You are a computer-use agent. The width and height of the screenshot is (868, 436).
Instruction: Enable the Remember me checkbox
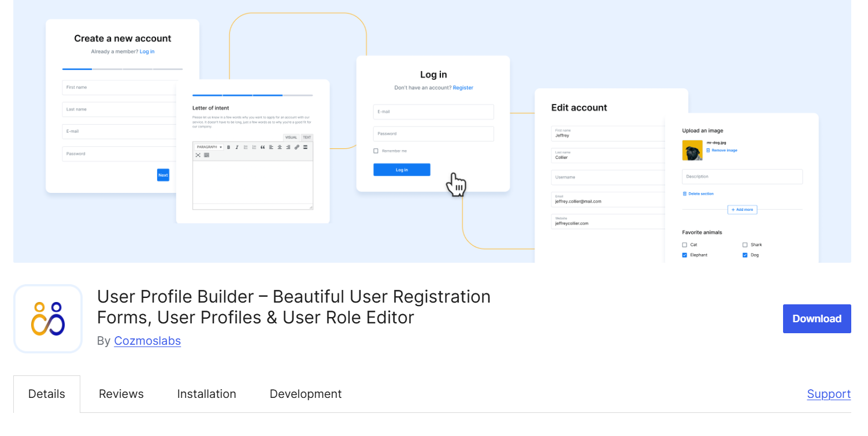pos(375,151)
